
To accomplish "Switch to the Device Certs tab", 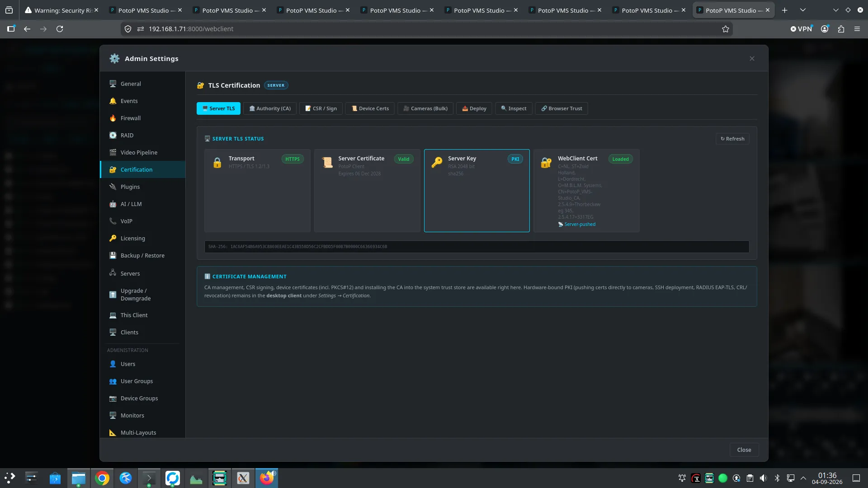I will pyautogui.click(x=370, y=108).
